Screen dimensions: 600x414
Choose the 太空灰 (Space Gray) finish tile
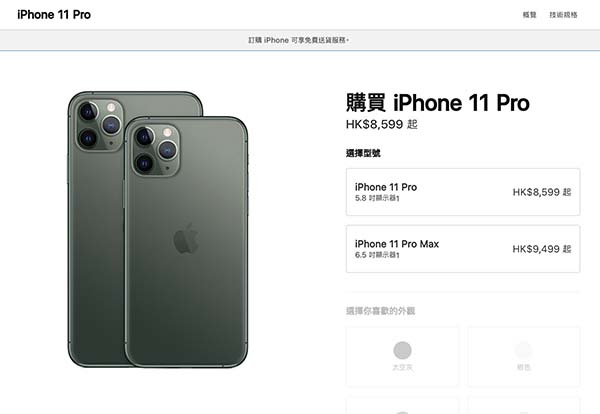[402, 357]
